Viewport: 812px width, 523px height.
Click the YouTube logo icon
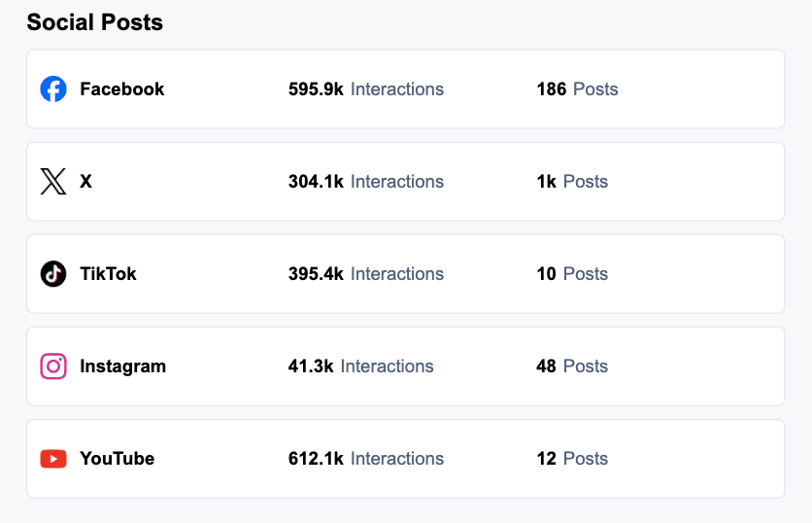[53, 459]
